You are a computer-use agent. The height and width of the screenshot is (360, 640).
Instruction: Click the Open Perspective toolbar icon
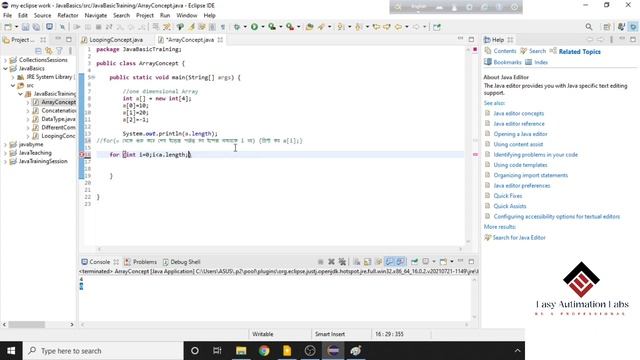coord(607,27)
